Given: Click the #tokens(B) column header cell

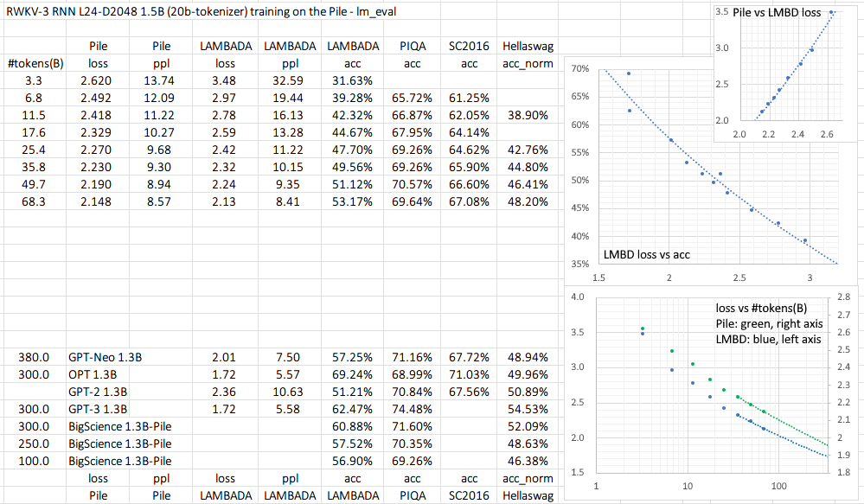Looking at the screenshot, I should (34, 63).
